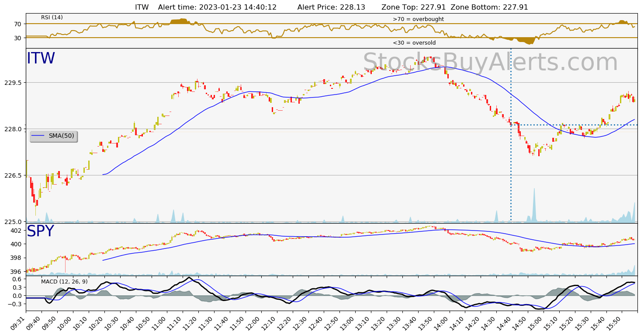Viewport: 644px width, 336px height.
Task: Click the 'Alert time: 2023-01-23 14:40:12' title text
Action: click(x=217, y=7)
